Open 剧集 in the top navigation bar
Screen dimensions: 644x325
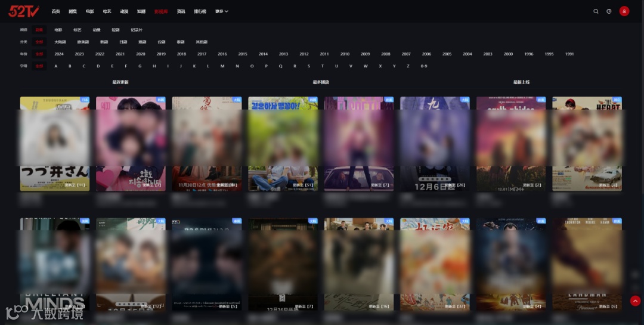tap(73, 11)
